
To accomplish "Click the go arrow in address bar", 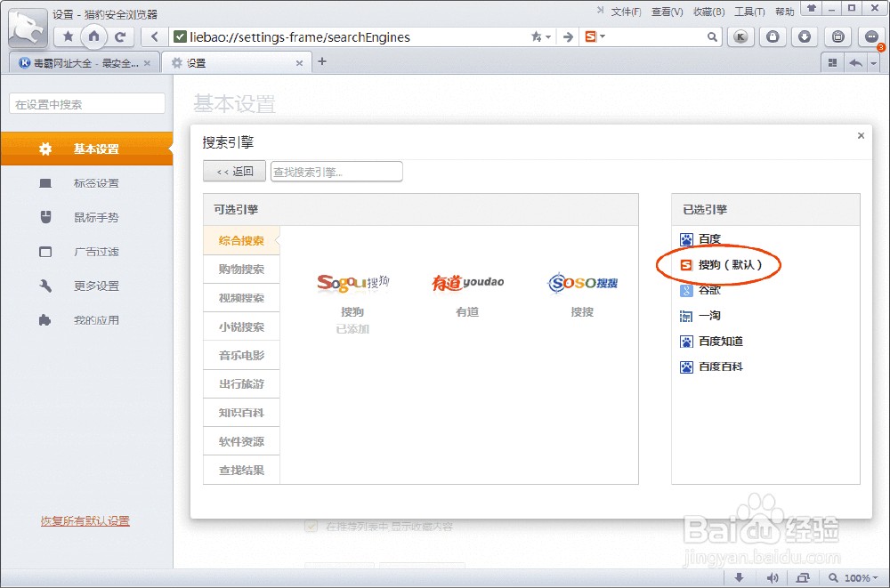I will 568,36.
